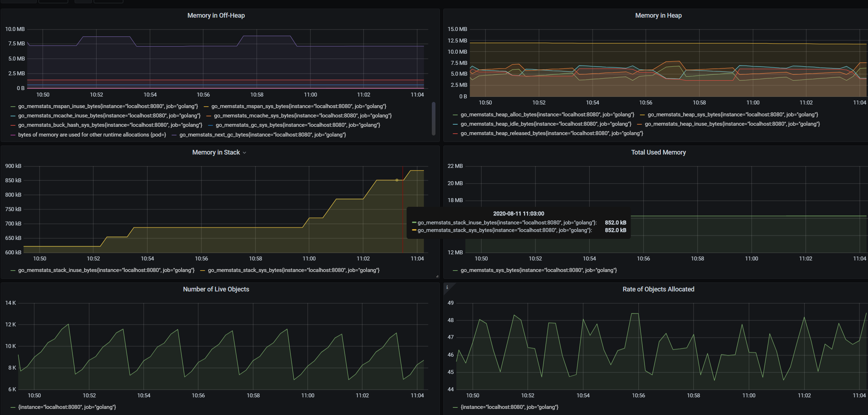Open the Memory in Off-Heap panel title menu
The image size is (868, 415).
pos(216,15)
